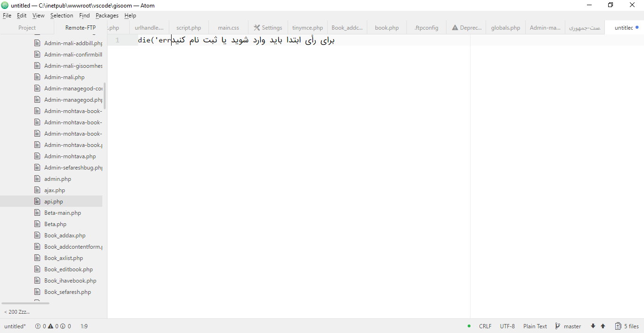
Task: Open the Edit menu
Action: [x=22, y=16]
